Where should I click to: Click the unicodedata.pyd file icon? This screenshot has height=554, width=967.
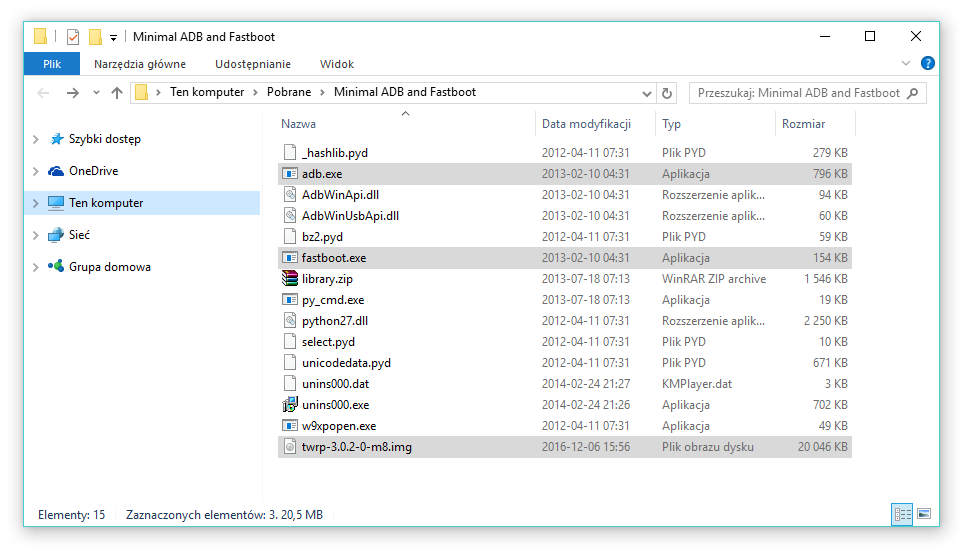[x=290, y=362]
